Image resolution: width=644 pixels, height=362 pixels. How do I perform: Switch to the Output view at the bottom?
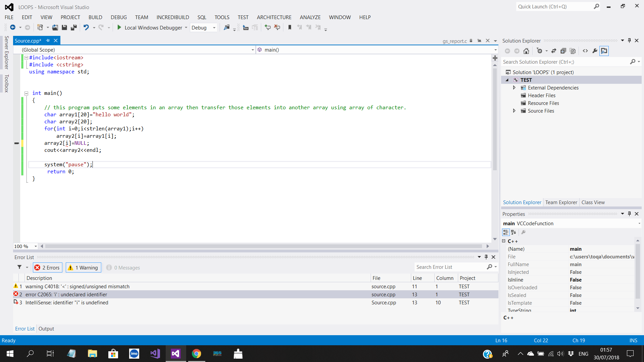click(46, 328)
